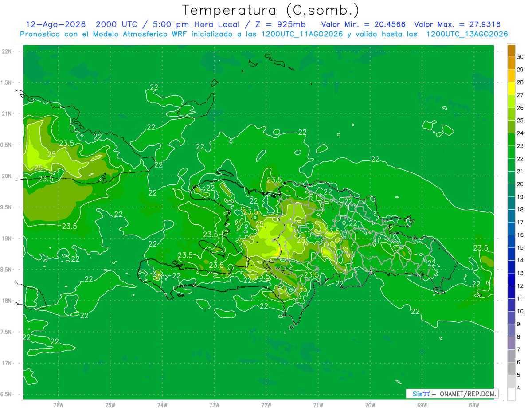Click the "24" label on color scale
The width and height of the screenshot is (532, 411).
click(520, 133)
